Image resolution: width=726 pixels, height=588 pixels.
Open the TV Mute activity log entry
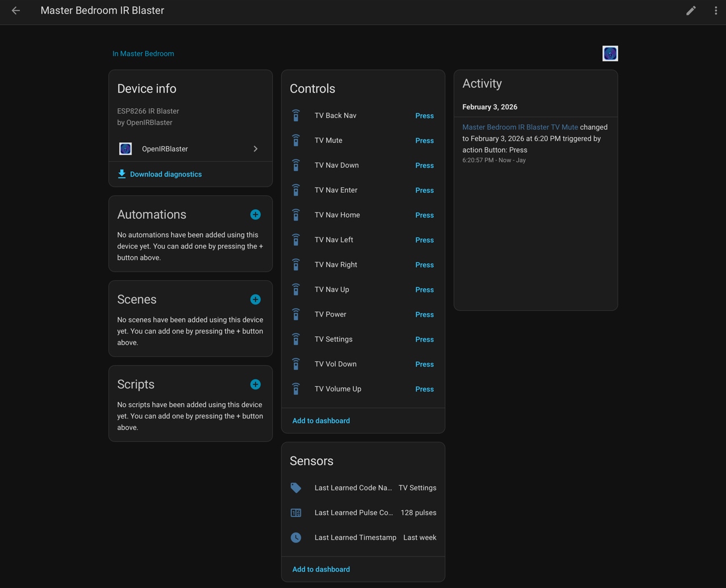click(x=520, y=127)
